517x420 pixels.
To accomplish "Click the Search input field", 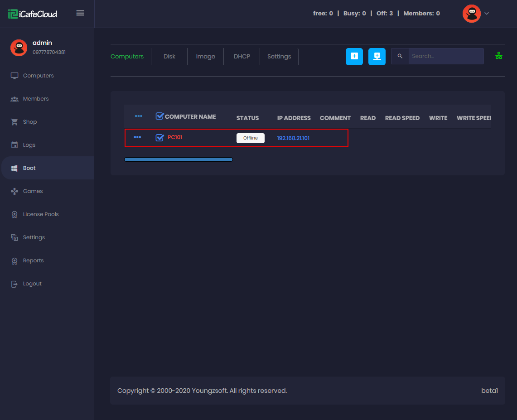I will (x=445, y=56).
